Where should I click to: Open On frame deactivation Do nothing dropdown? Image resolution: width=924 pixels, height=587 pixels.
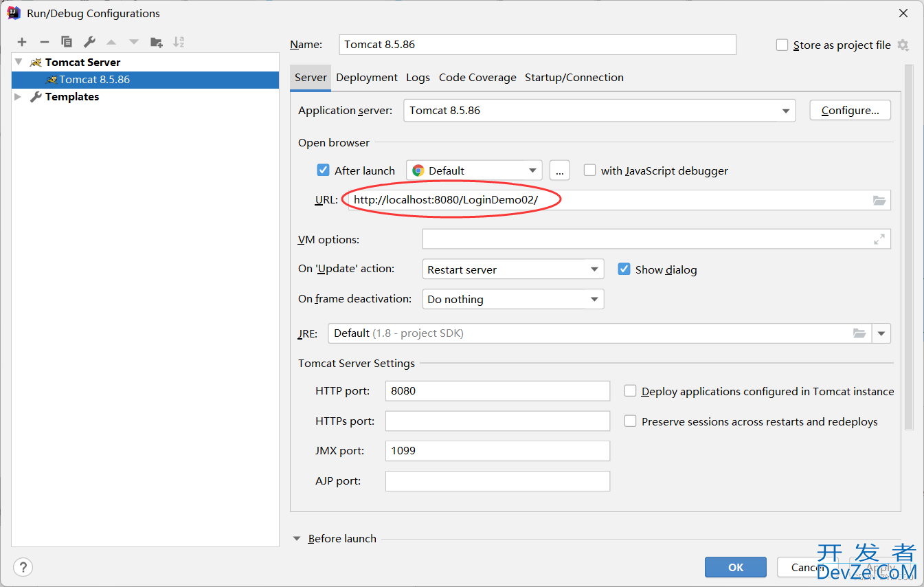point(513,299)
